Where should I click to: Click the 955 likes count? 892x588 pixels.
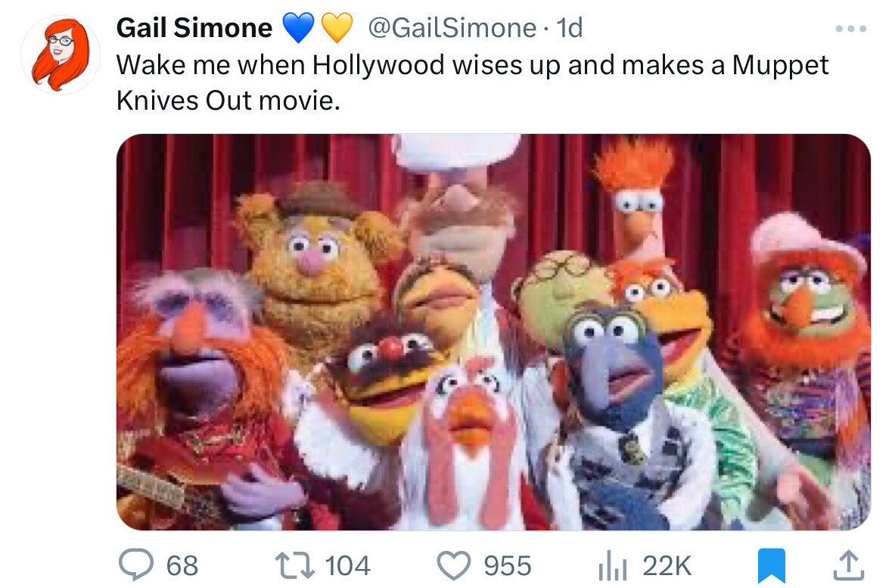pyautogui.click(x=507, y=565)
